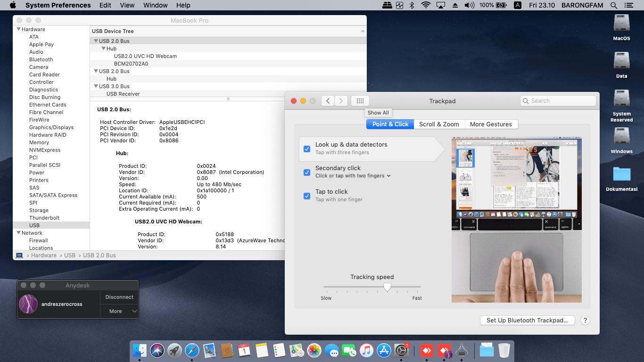Click in the preferences Search field
This screenshot has width=644, height=362.
[558, 101]
